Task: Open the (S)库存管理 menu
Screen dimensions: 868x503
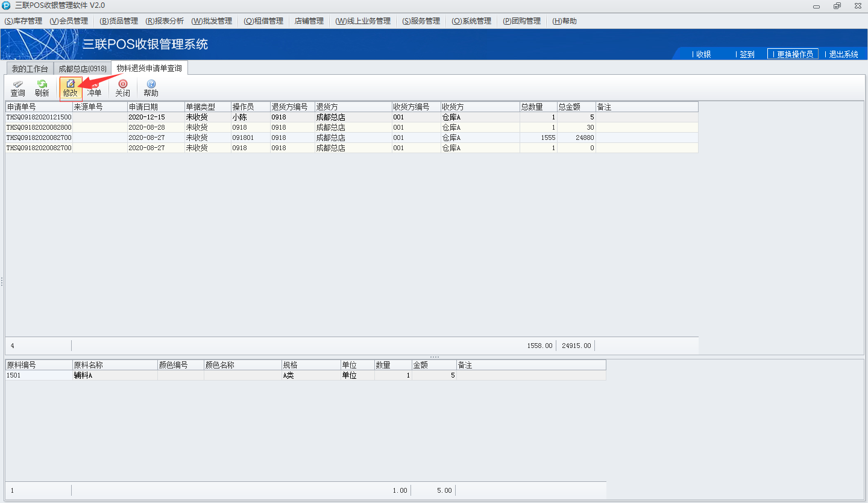Action: (24, 21)
